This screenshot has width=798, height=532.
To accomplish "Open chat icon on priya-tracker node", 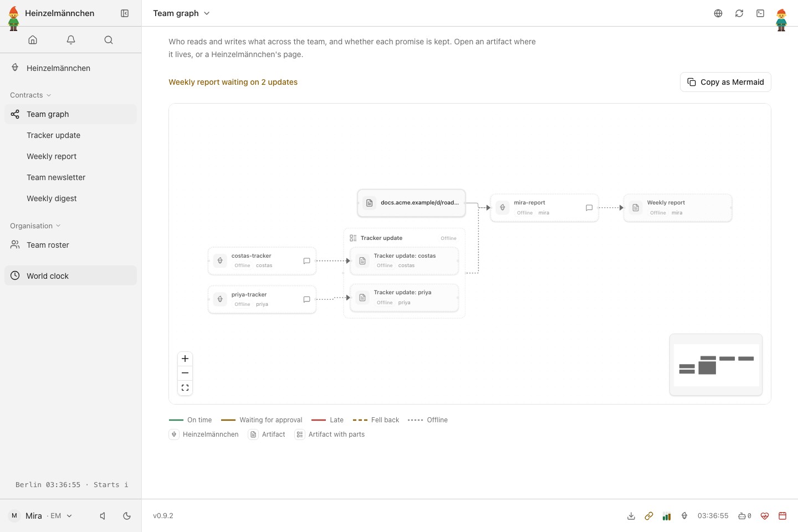I will [306, 299].
